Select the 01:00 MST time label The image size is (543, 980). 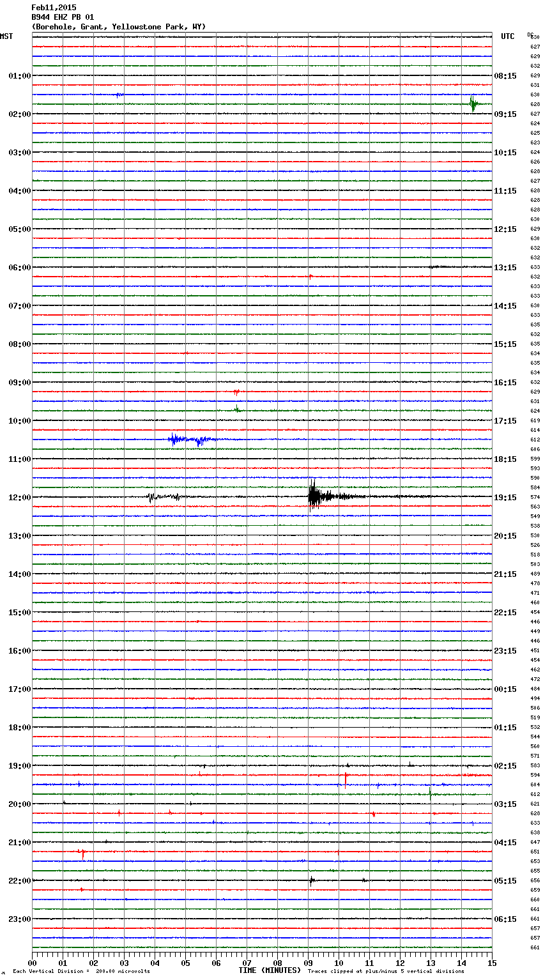pyautogui.click(x=20, y=76)
